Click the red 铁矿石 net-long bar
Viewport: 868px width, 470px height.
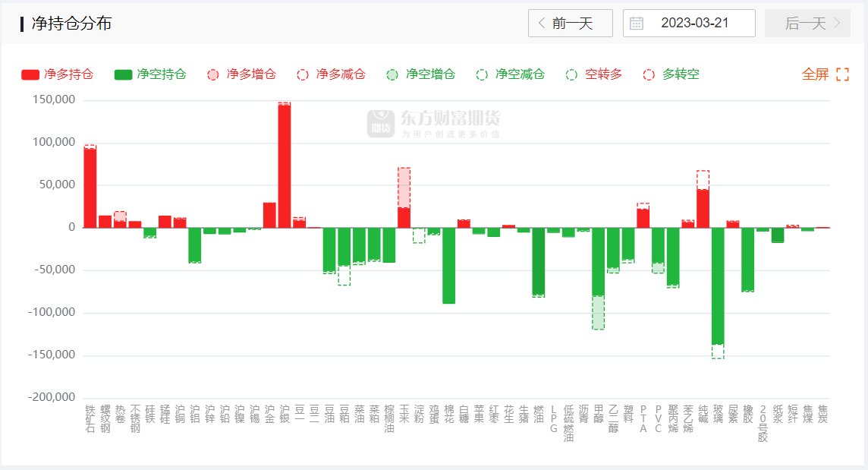[x=90, y=188]
